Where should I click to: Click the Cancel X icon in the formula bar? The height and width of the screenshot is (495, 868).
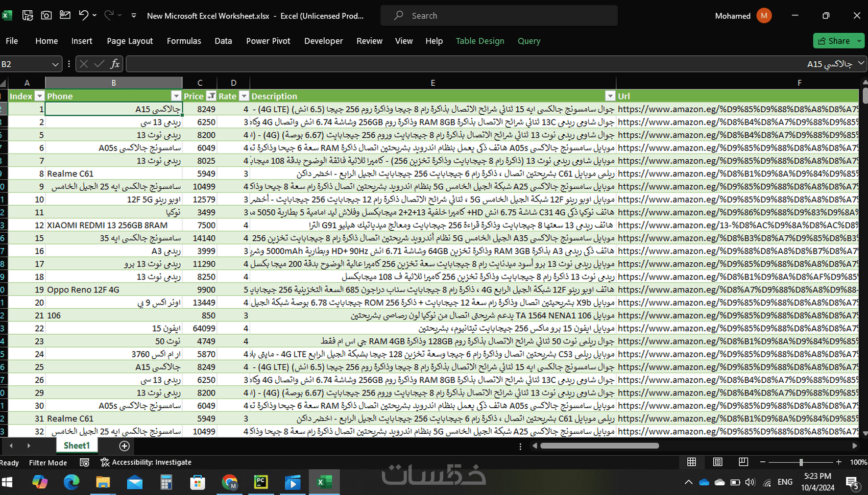point(84,64)
